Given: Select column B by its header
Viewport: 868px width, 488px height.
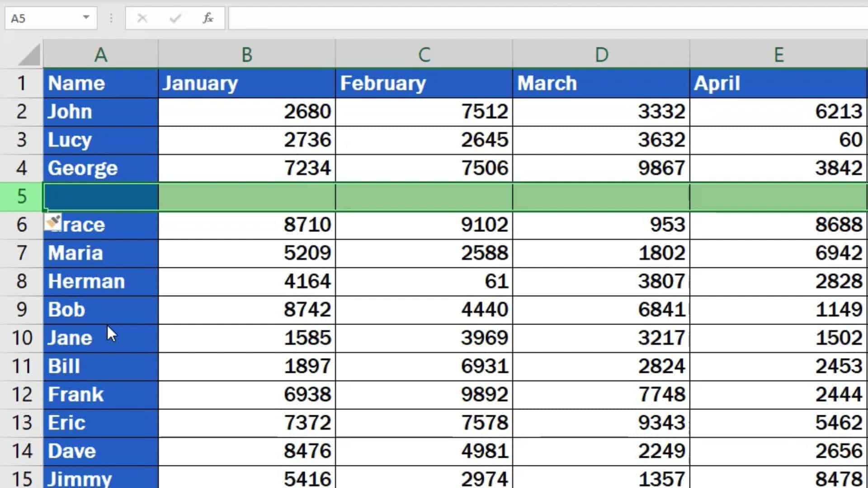Looking at the screenshot, I should coord(246,53).
